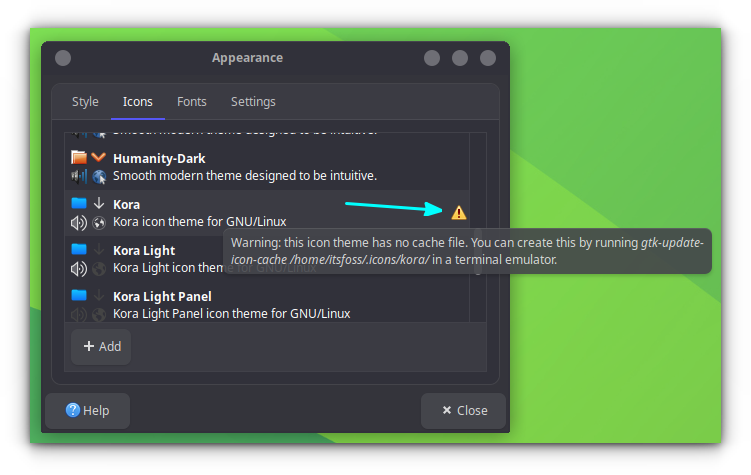Click 'Smooth modern theme designed to be intuitive.' under Humanity-Dark
This screenshot has height=475, width=751.
[245, 176]
